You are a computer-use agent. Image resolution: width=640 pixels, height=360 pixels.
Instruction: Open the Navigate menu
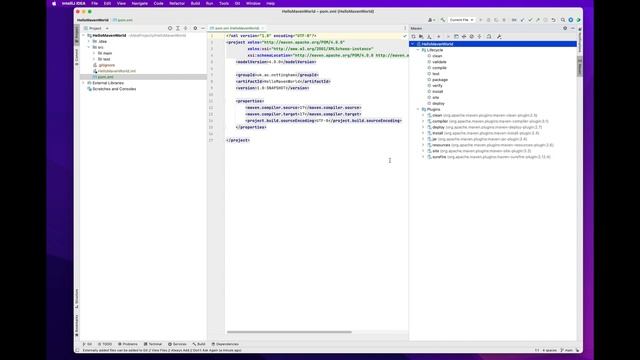140,3
